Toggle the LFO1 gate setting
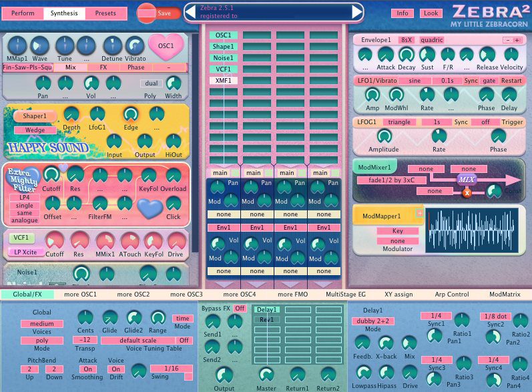This screenshot has width=532, height=392. pyautogui.click(x=489, y=81)
